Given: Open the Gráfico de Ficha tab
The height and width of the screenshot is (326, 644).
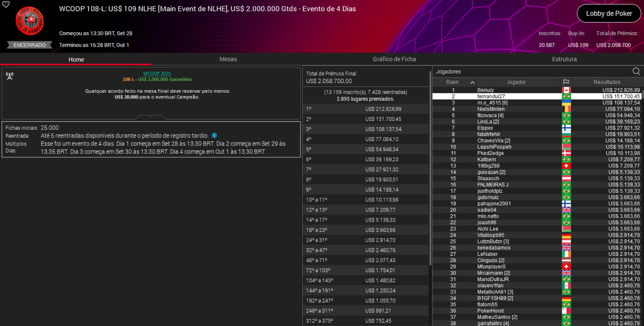Looking at the screenshot, I should pyautogui.click(x=394, y=59).
